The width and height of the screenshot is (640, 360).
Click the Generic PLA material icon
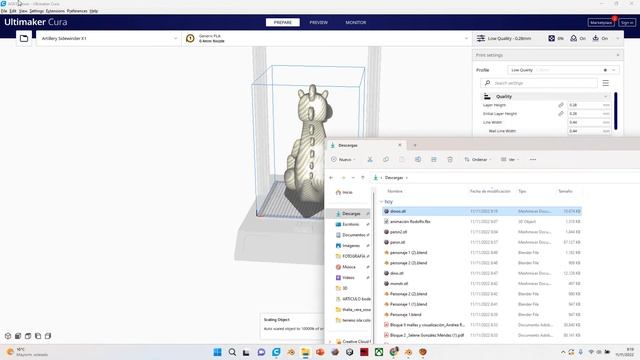(190, 38)
